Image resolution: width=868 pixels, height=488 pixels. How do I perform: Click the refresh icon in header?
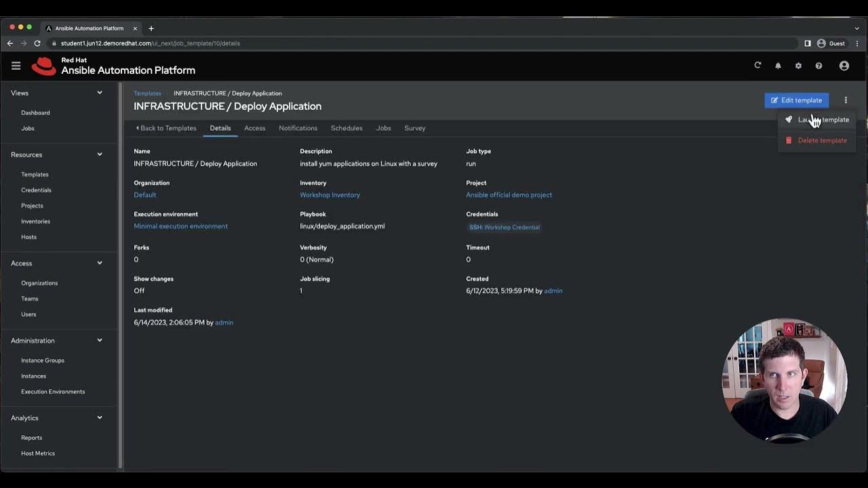757,66
